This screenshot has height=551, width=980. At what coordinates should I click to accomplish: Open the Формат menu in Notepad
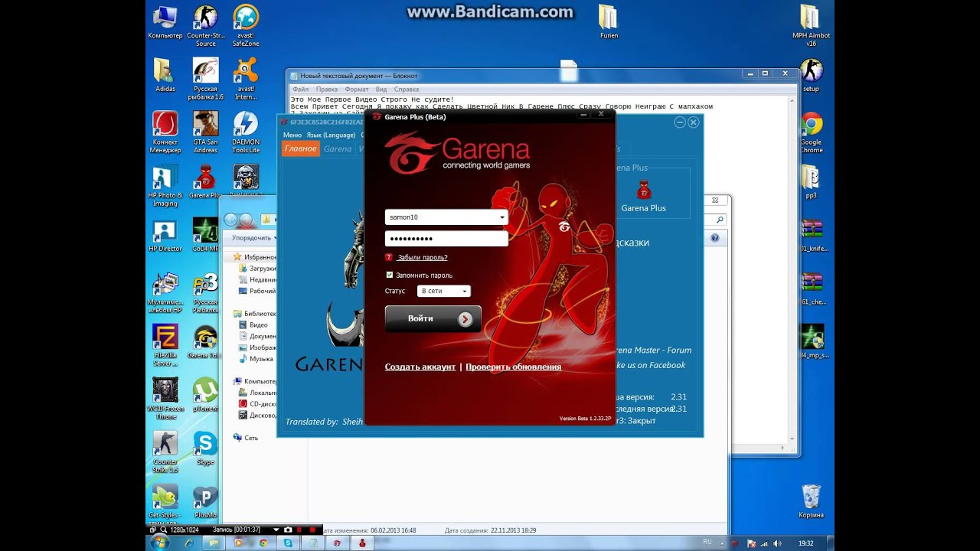click(357, 89)
